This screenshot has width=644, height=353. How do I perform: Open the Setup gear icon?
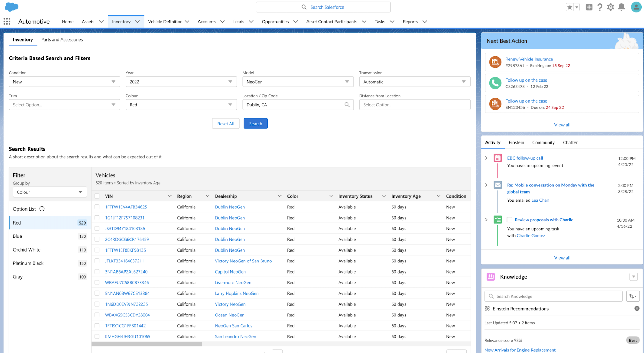[x=611, y=7]
